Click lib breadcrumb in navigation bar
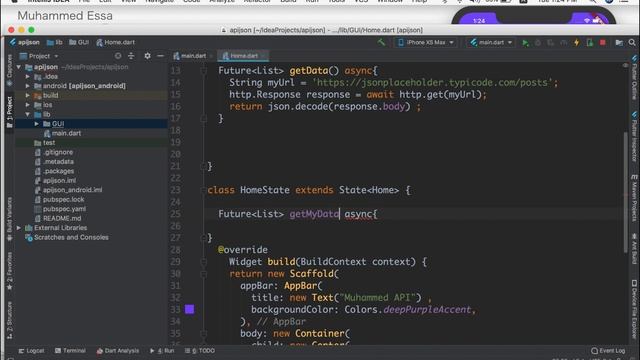Screen dimensions: 640x360 [x=55, y=42]
